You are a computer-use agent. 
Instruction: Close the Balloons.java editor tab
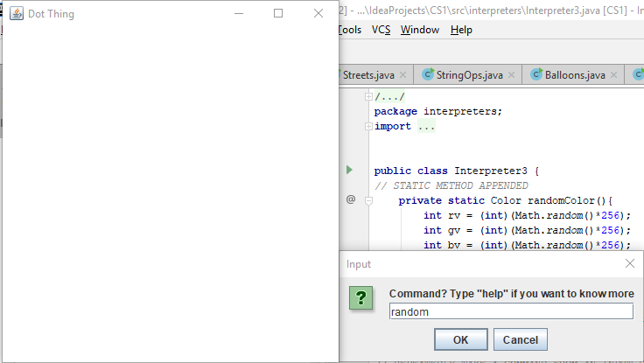click(x=613, y=74)
